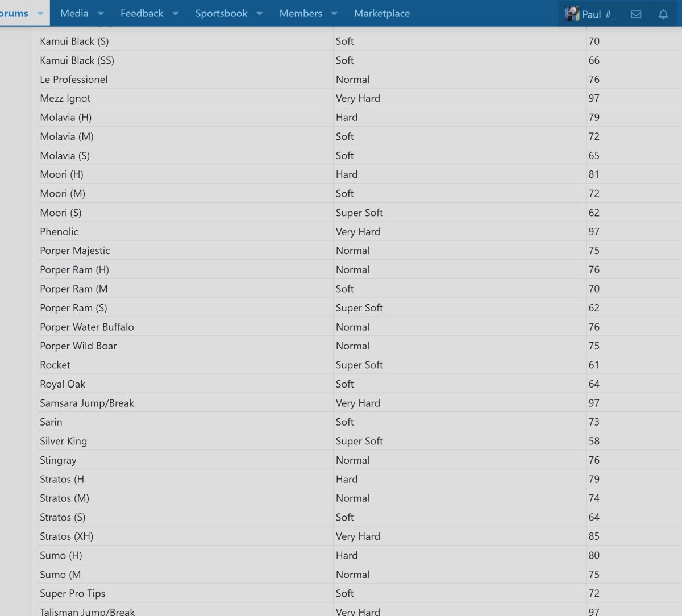Expand the Media dropdown arrow
The width and height of the screenshot is (682, 616).
click(x=101, y=14)
